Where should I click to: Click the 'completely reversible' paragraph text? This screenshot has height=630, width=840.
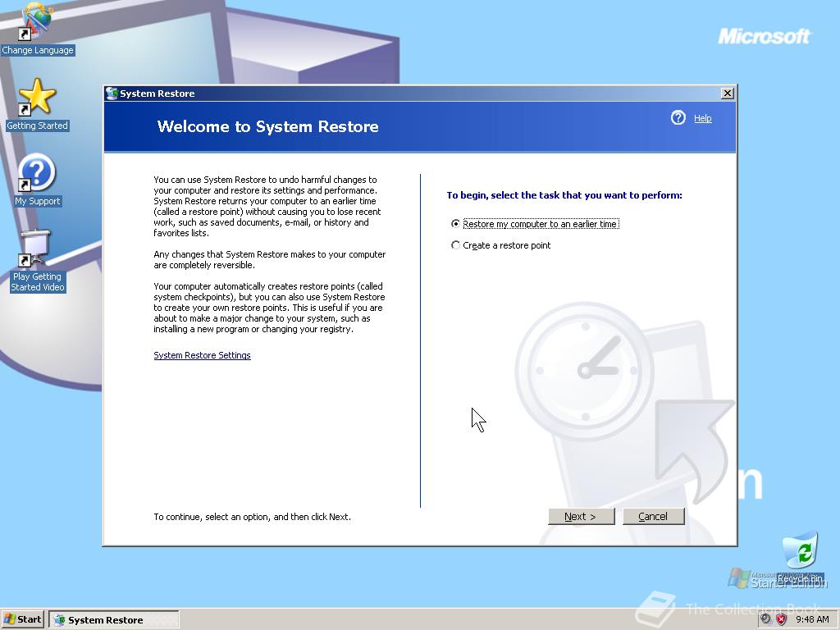[269, 260]
